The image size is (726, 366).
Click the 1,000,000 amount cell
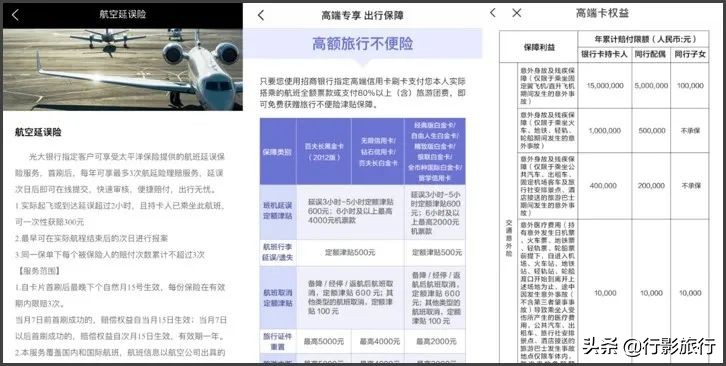605,131
